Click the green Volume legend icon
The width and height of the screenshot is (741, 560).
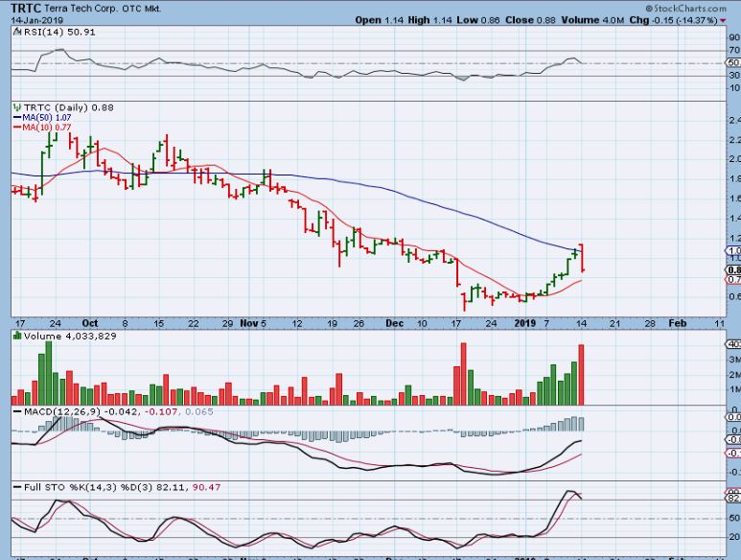click(x=17, y=336)
